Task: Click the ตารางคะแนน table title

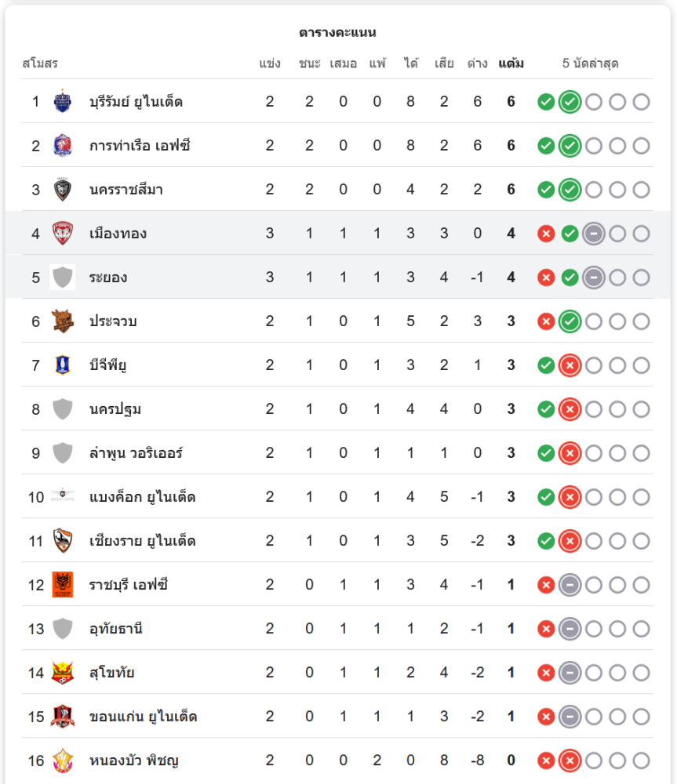Action: [x=338, y=32]
